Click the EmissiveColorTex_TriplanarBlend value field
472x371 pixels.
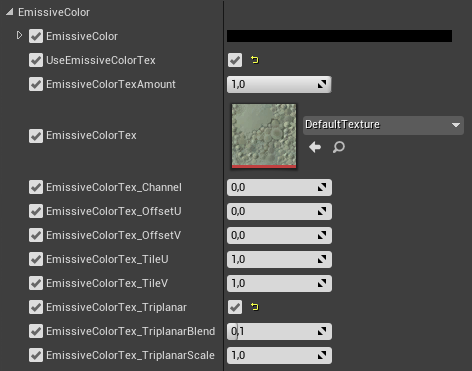279,331
